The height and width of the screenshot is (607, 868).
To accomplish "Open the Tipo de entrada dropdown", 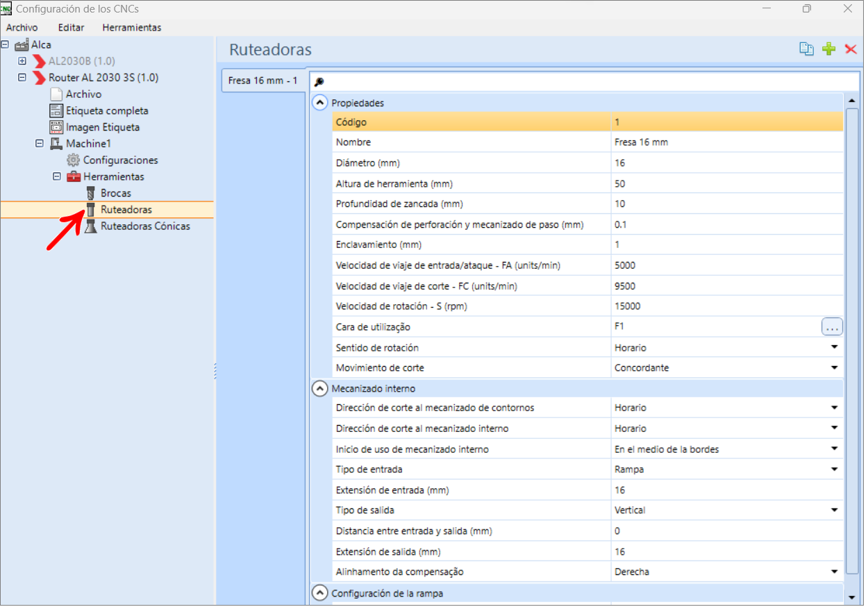I will [x=834, y=469].
